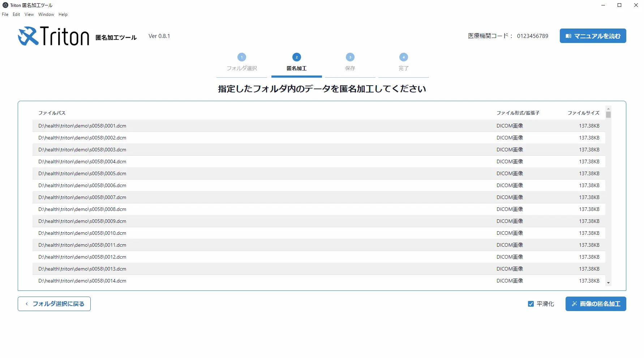Click the app icon in title bar
This screenshot has height=358, width=644.
(x=5, y=5)
